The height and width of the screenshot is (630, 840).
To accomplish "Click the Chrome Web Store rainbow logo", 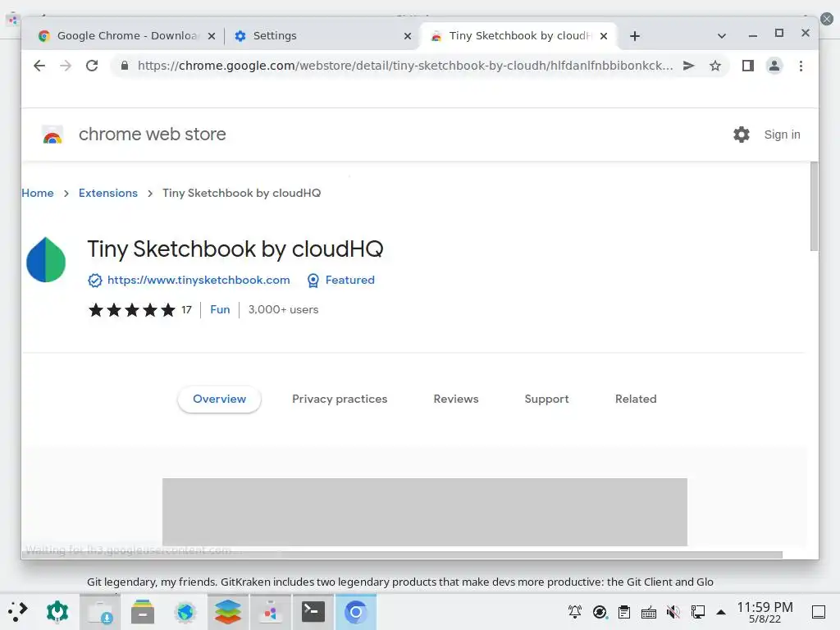I will (52, 135).
